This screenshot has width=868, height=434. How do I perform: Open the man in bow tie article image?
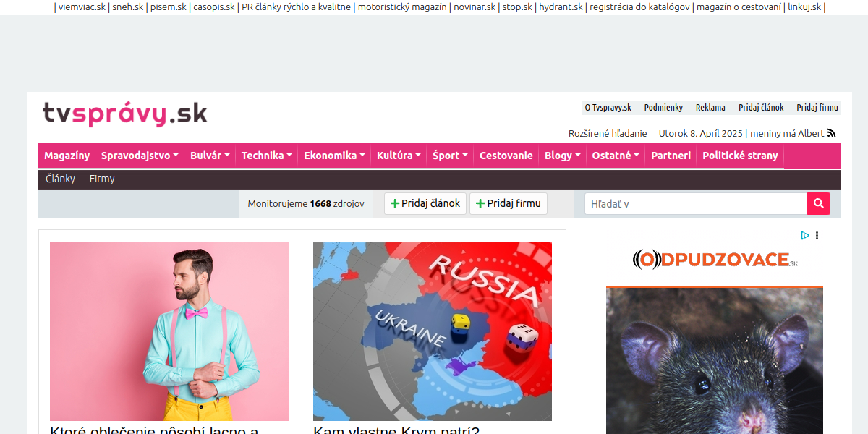click(x=169, y=331)
